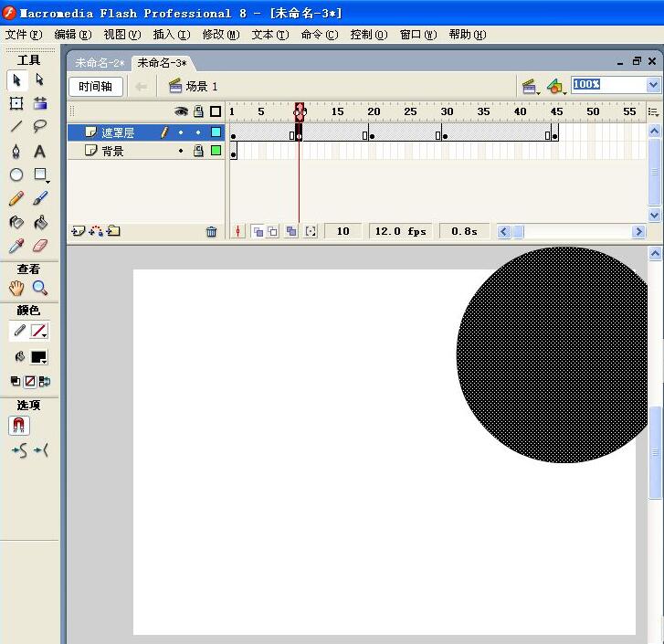The height and width of the screenshot is (644, 664).
Task: Open the timeline options menu
Action: 653,111
